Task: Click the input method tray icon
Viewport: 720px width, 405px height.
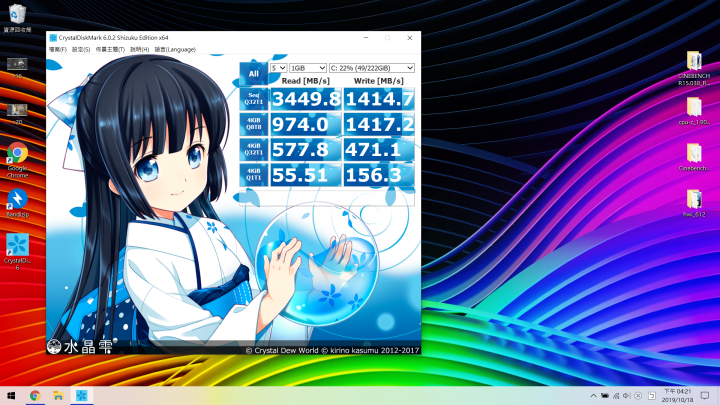Action: pyautogui.click(x=652, y=395)
